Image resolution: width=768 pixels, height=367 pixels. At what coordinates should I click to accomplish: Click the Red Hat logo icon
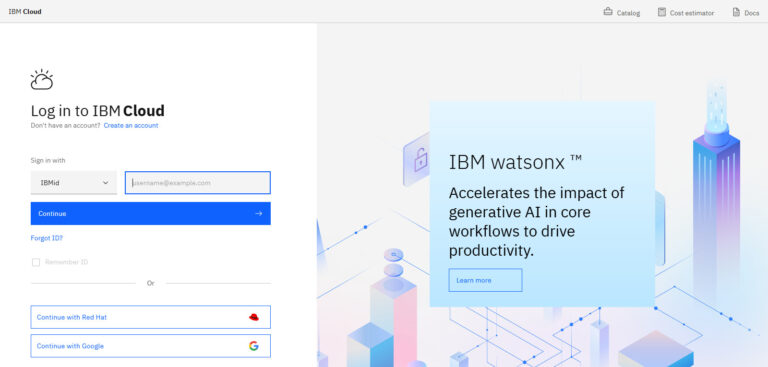coord(254,317)
